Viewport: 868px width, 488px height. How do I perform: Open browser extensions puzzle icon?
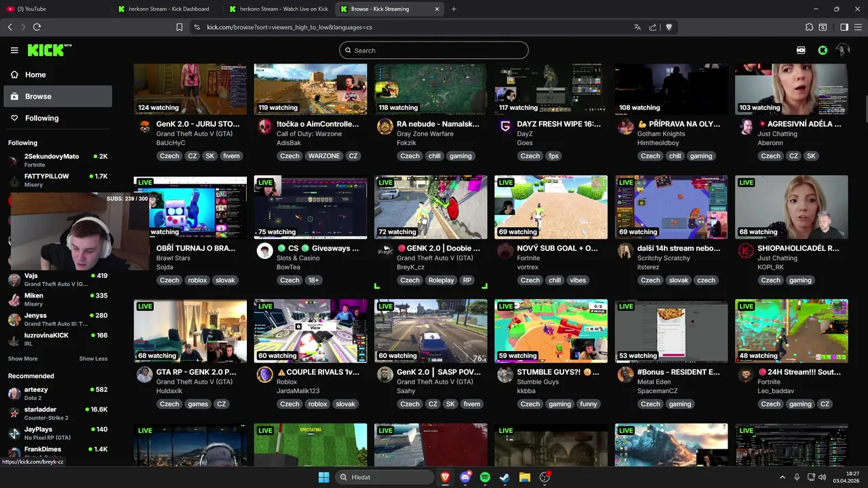pyautogui.click(x=809, y=27)
